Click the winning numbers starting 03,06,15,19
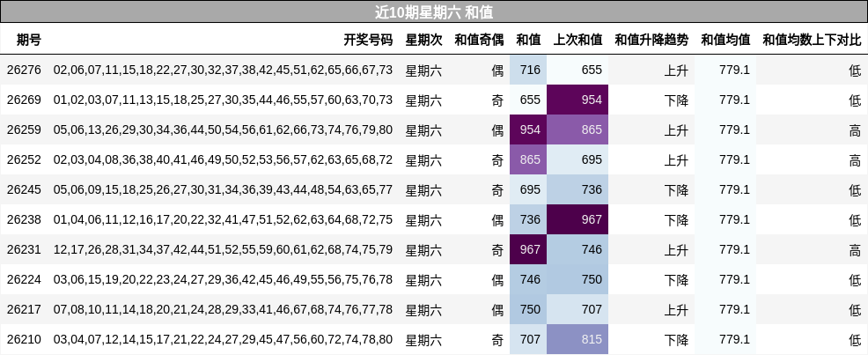Image resolution: width=868 pixels, height=355 pixels. 223,279
